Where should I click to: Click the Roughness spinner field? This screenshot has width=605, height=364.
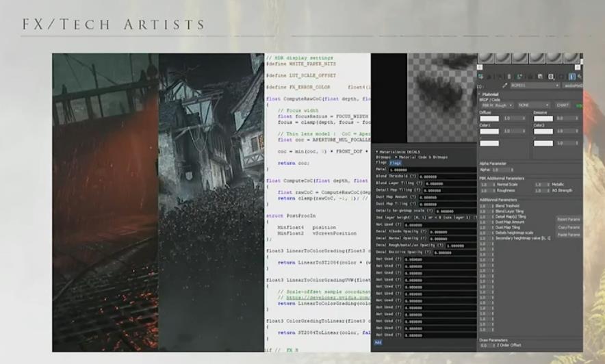point(487,191)
